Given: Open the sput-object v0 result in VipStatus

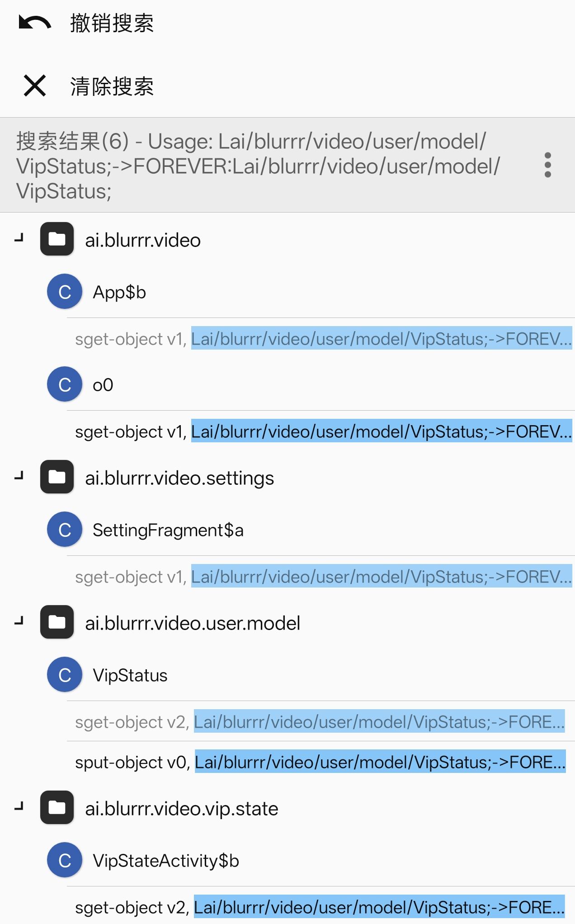Looking at the screenshot, I should coord(320,763).
